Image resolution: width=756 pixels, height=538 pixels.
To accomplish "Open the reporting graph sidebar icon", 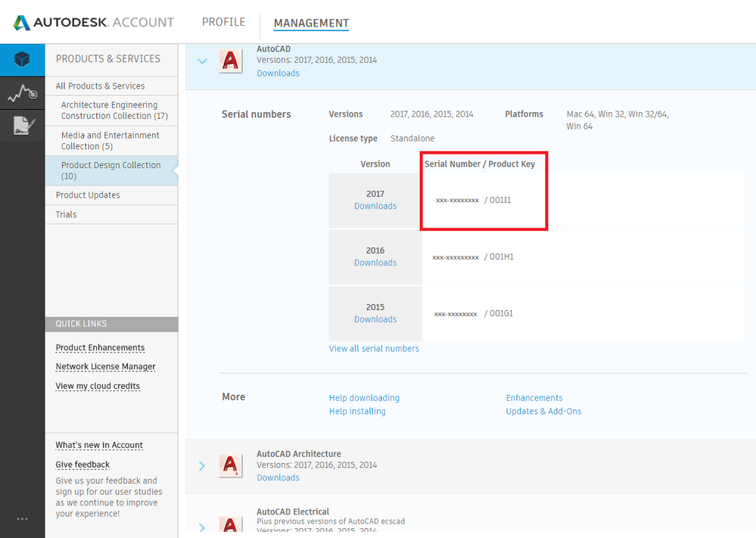I will pos(22,93).
